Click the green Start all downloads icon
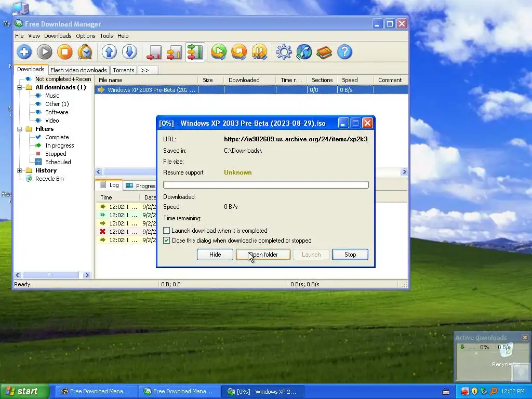 (219, 52)
